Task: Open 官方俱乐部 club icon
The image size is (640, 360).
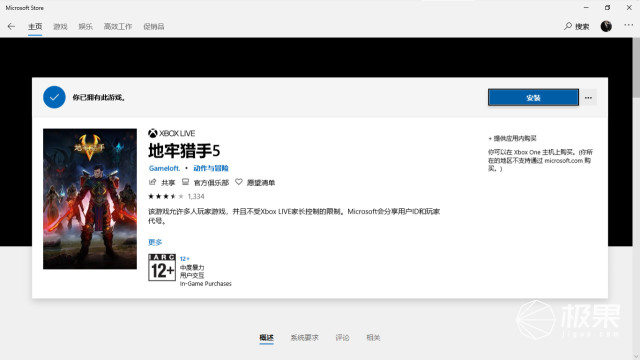Action: point(185,182)
